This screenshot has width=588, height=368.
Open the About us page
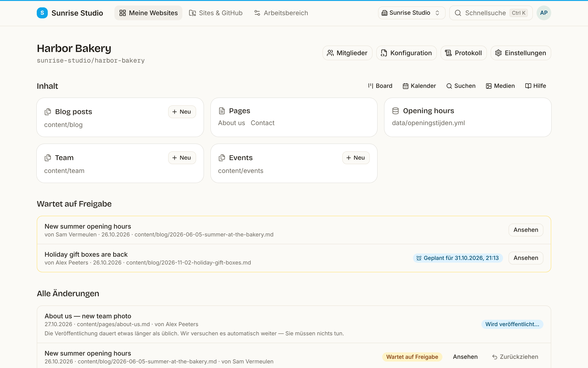pos(231,123)
